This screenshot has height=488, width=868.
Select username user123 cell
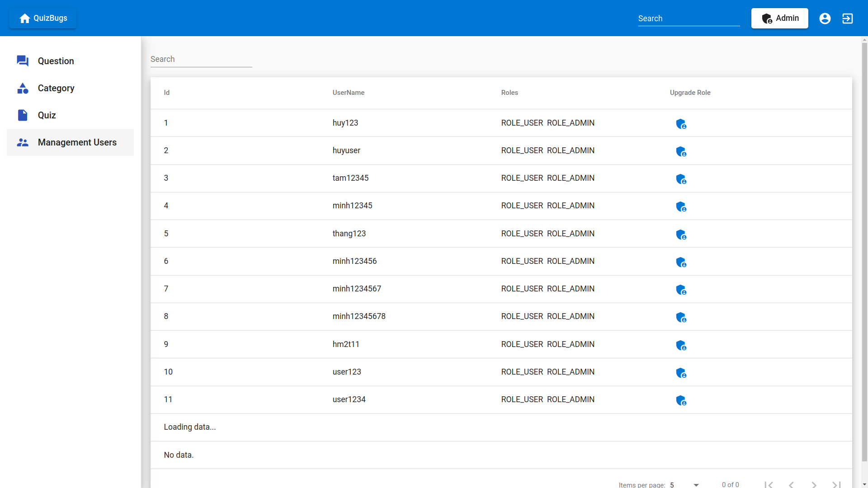tap(347, 372)
